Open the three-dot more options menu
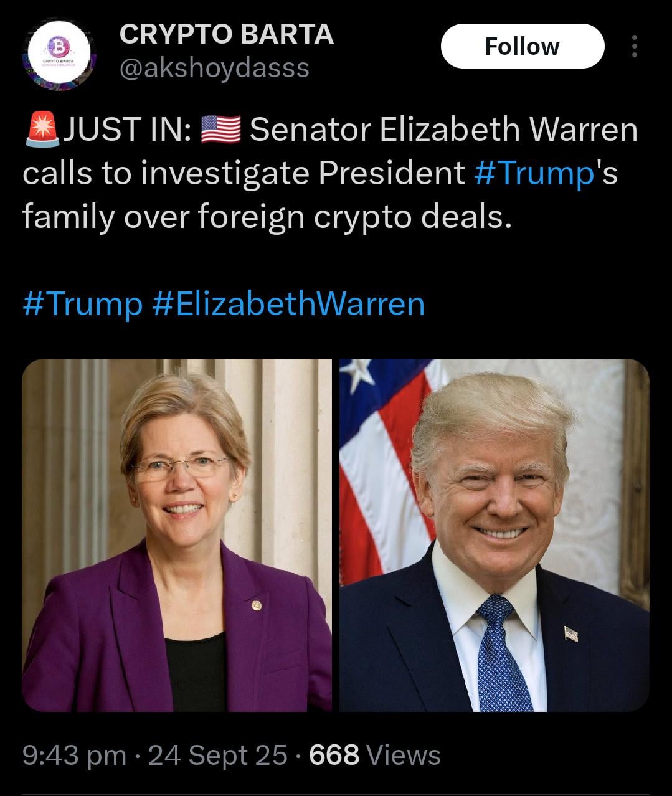This screenshot has height=796, width=672. pyautogui.click(x=634, y=47)
